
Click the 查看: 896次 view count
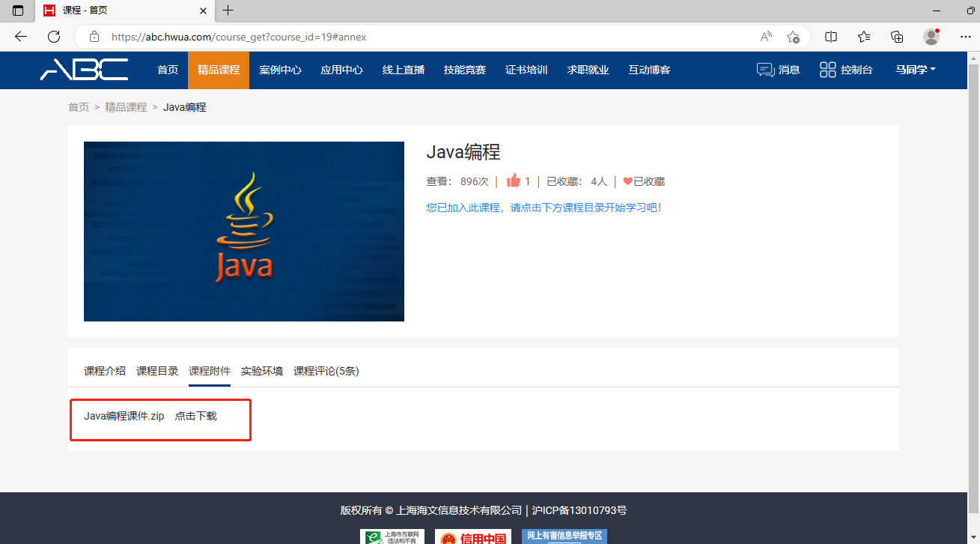(x=457, y=181)
